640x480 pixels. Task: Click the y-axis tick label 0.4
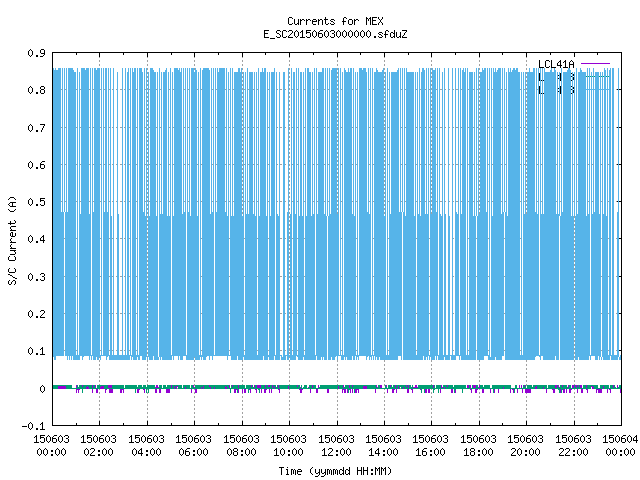point(36,239)
